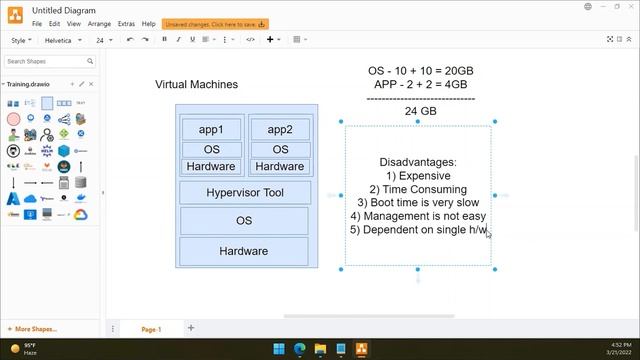Select the database cylinder shape
This screenshot has width=640, height=360.
(x=80, y=182)
